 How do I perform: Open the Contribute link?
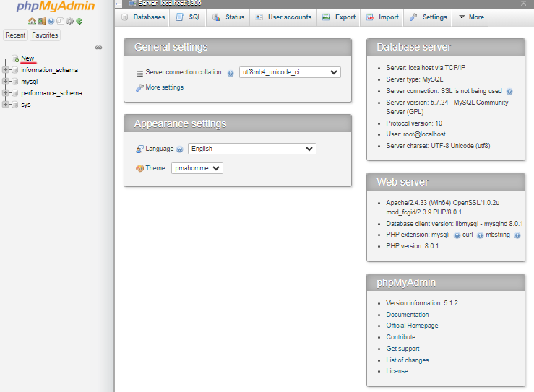(x=401, y=337)
